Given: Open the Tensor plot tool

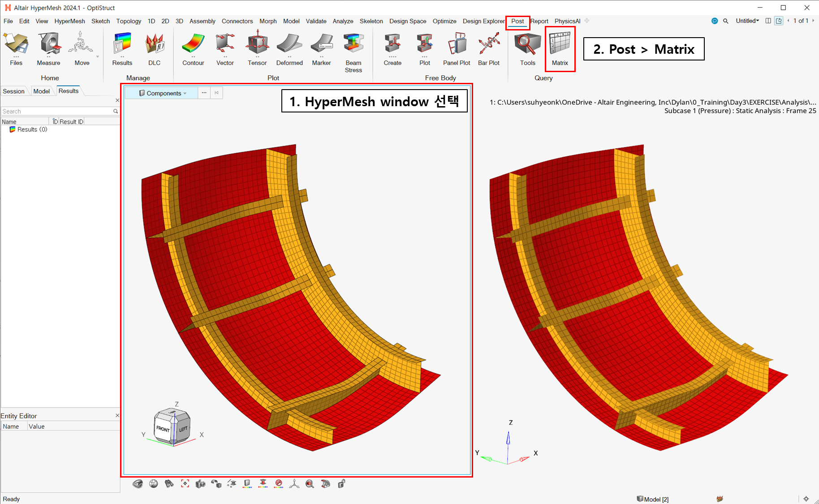Looking at the screenshot, I should coord(257,49).
